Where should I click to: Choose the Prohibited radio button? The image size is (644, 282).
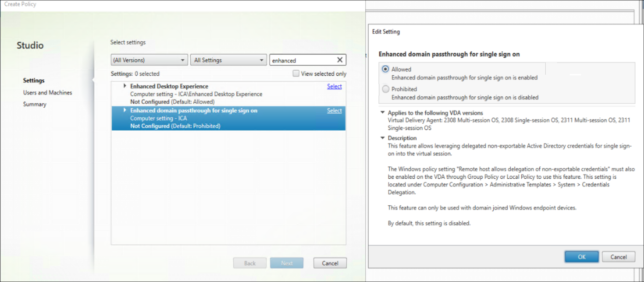pos(385,89)
